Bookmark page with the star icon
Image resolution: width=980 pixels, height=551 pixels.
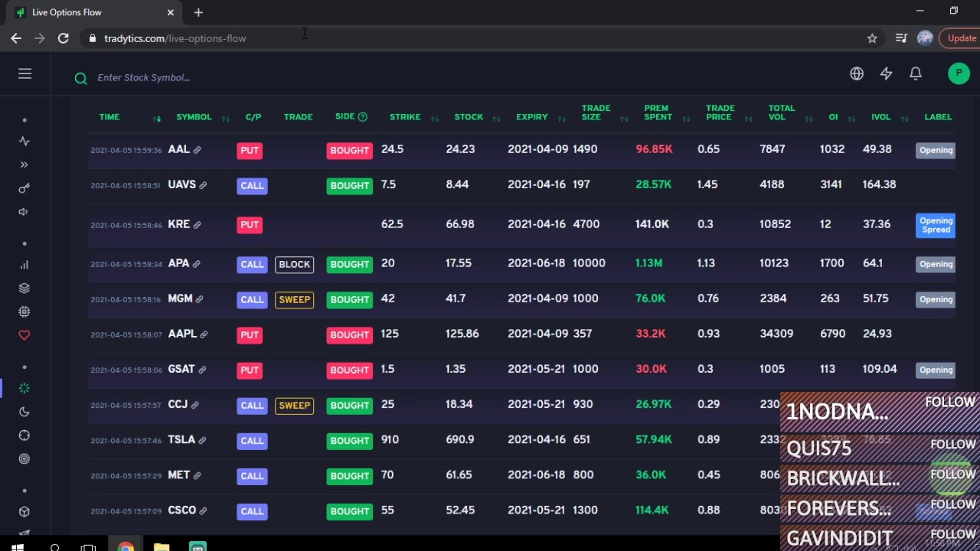tap(872, 38)
